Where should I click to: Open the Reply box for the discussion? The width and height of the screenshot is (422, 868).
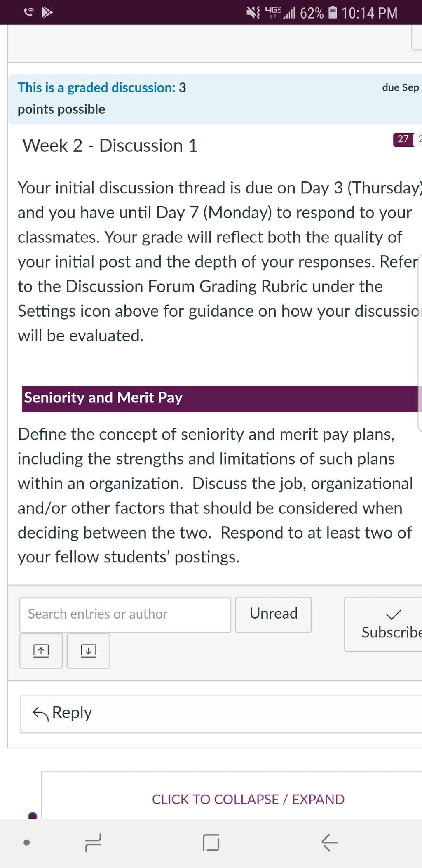[221, 714]
